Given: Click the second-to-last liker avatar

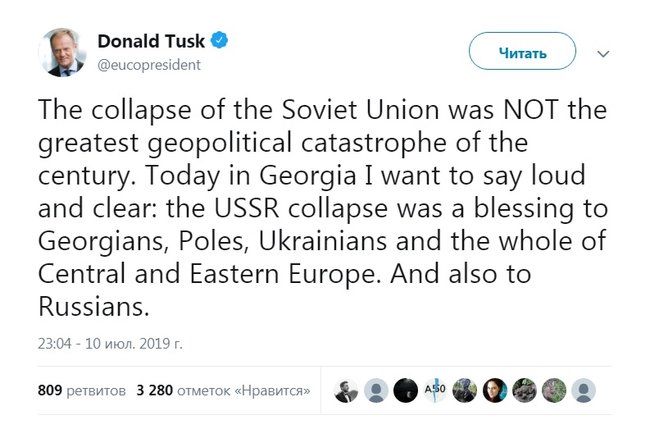Looking at the screenshot, I should [553, 390].
